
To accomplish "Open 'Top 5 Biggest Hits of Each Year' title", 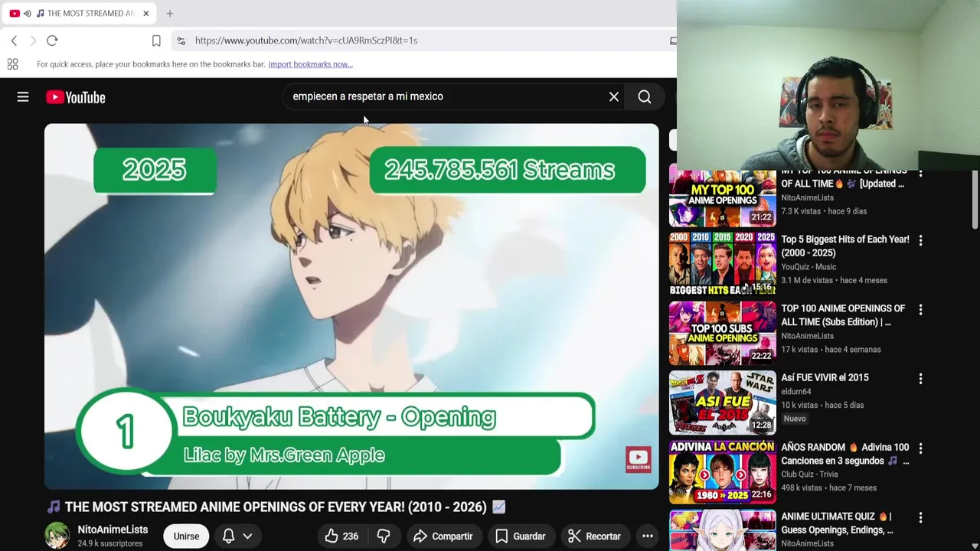I will [x=845, y=246].
